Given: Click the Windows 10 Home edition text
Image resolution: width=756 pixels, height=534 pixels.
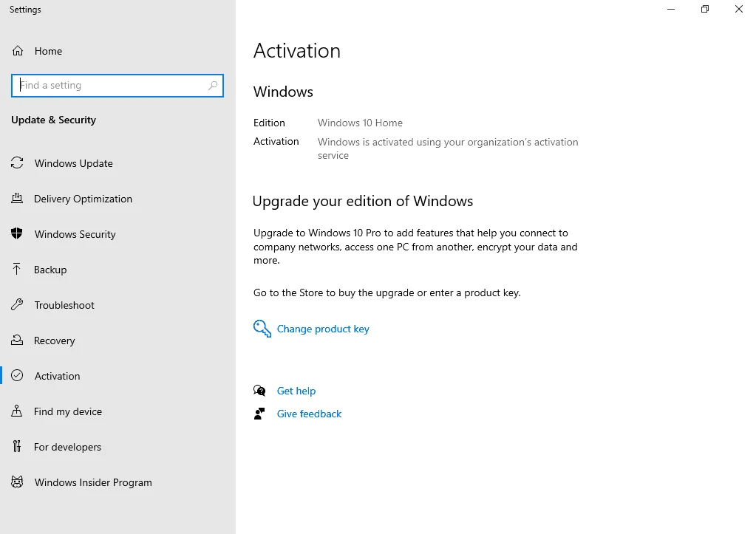Looking at the screenshot, I should point(360,123).
